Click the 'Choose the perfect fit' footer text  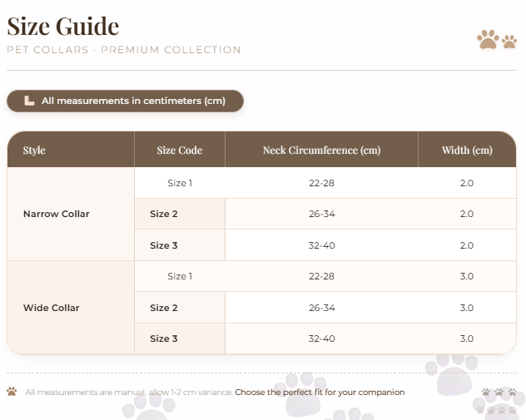[x=320, y=393]
